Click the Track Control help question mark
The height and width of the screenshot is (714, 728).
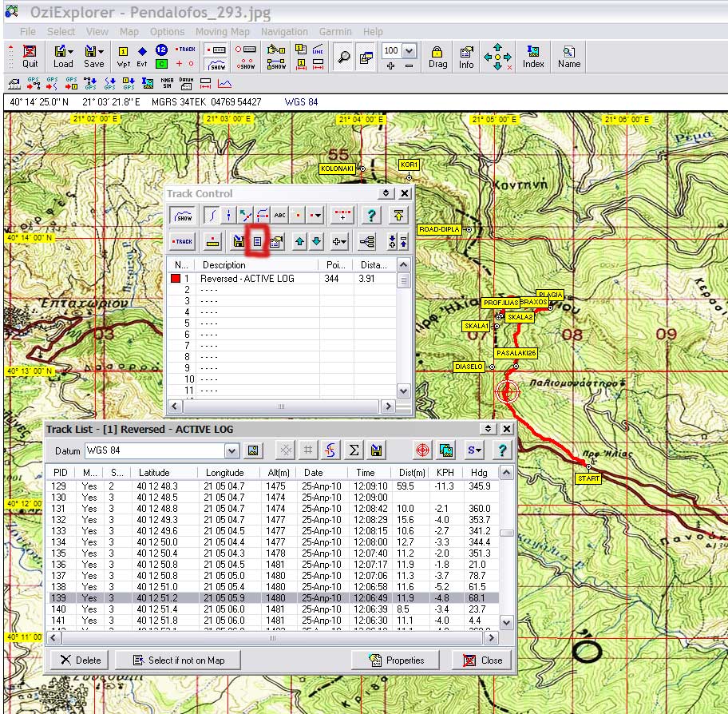pyautogui.click(x=370, y=215)
